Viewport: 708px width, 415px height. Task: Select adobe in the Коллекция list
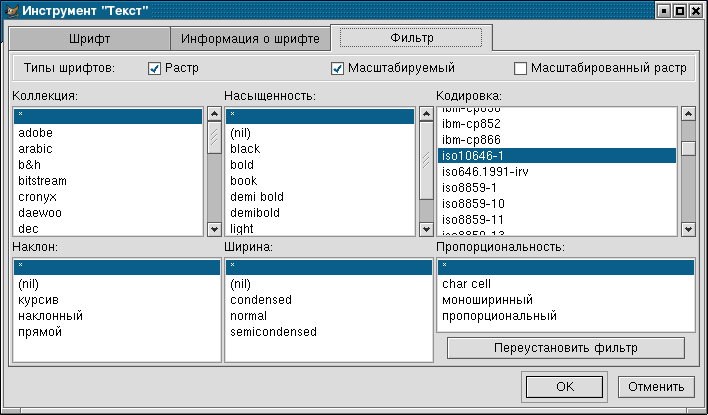coord(108,133)
